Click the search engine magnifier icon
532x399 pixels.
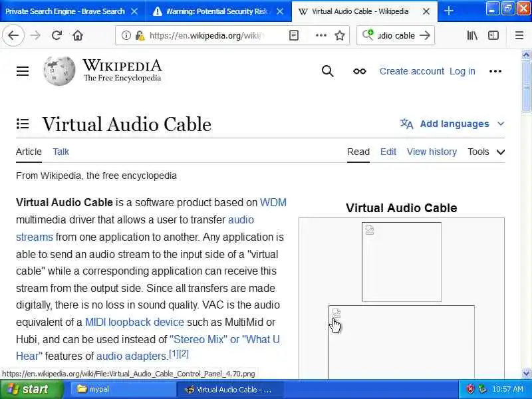[368, 35]
